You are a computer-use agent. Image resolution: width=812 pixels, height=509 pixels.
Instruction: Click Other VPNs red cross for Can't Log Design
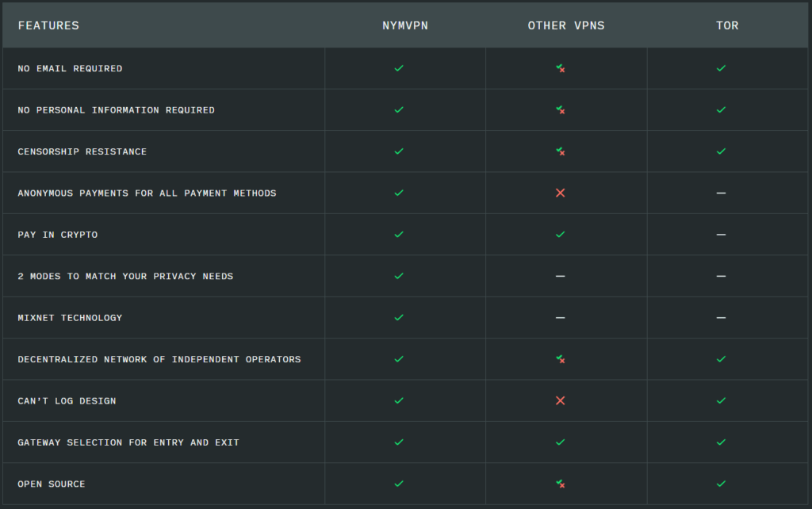click(x=561, y=400)
